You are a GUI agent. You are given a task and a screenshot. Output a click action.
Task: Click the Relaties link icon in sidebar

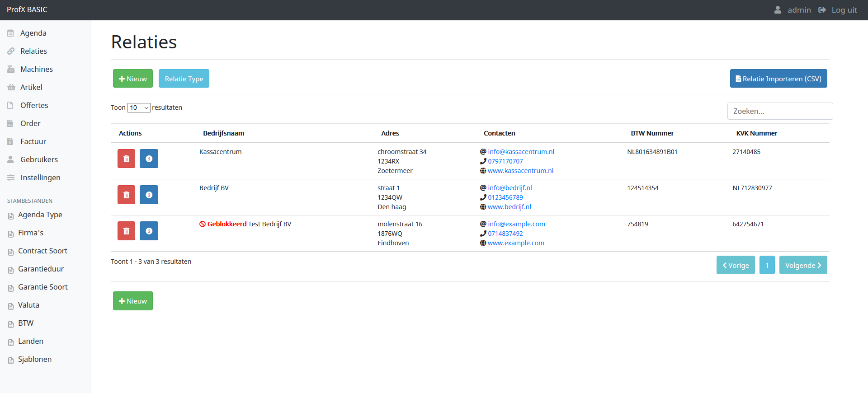[x=11, y=51]
